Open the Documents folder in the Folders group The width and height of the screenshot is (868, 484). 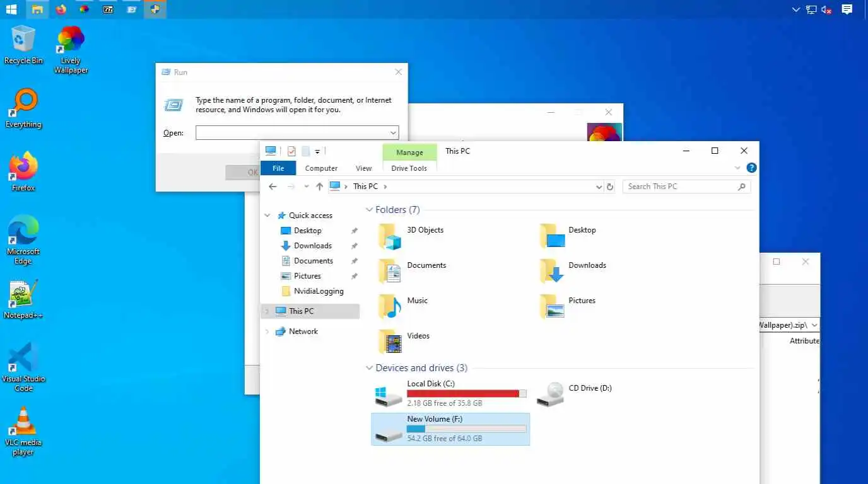click(x=412, y=270)
